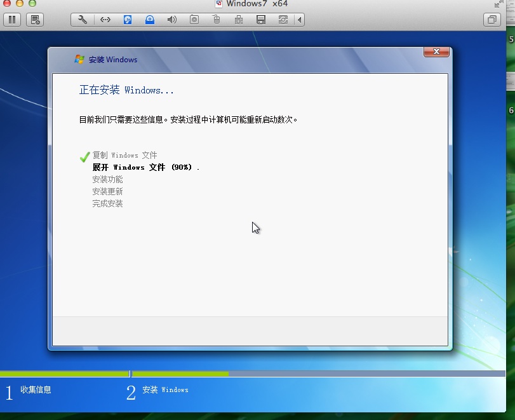This screenshot has width=515, height=420.
Task: Click the 安装功能 step
Action: coord(107,179)
